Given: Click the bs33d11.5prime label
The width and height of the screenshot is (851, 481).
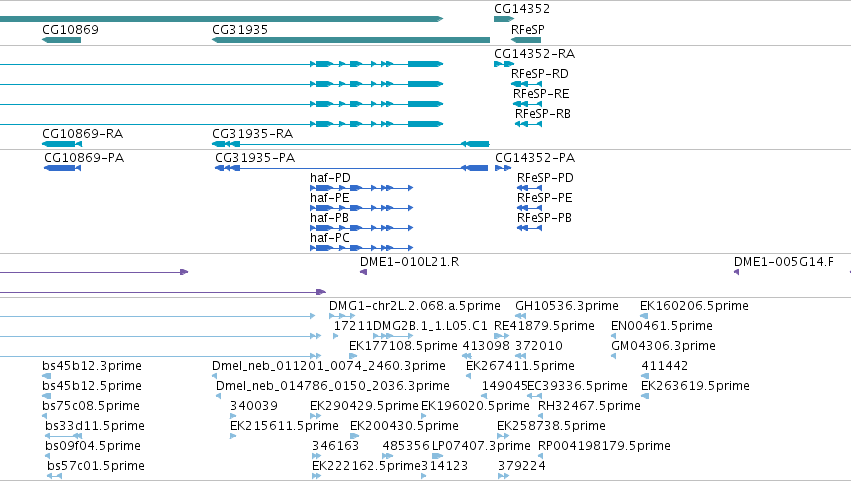Looking at the screenshot, I should pyautogui.click(x=95, y=427).
